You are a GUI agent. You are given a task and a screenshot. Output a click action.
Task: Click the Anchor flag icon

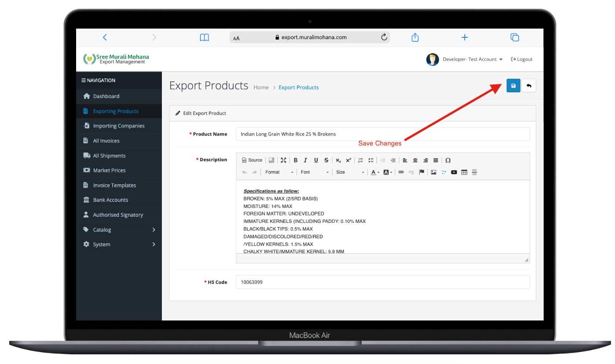(x=422, y=172)
